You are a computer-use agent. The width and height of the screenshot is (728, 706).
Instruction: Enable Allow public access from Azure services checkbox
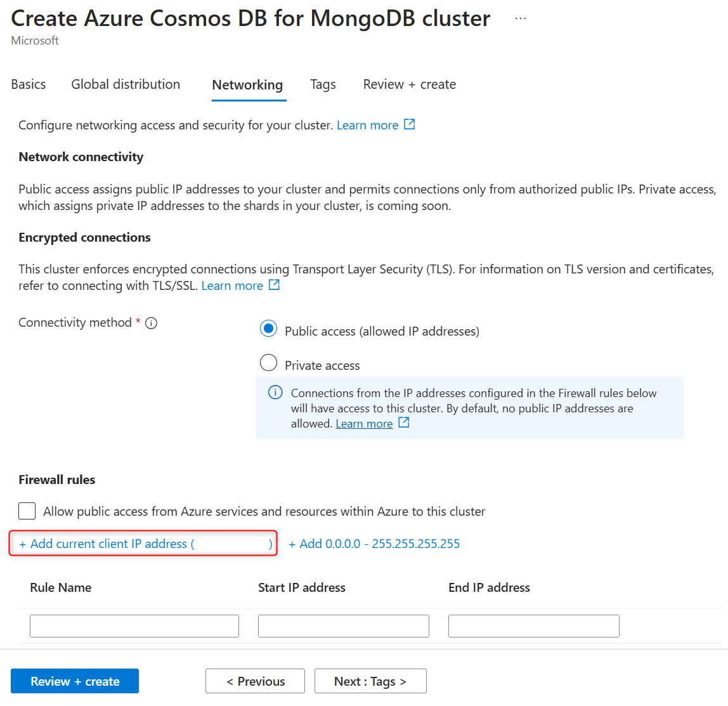pos(27,511)
